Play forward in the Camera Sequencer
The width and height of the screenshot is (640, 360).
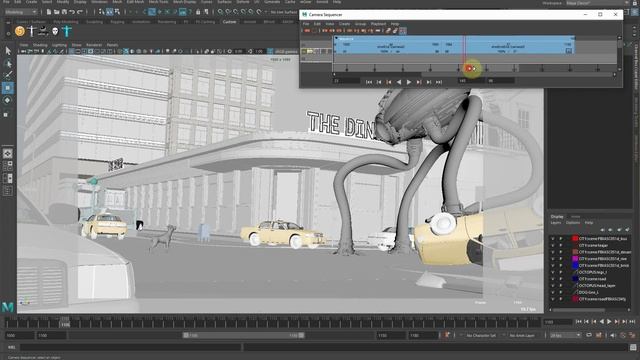(409, 82)
